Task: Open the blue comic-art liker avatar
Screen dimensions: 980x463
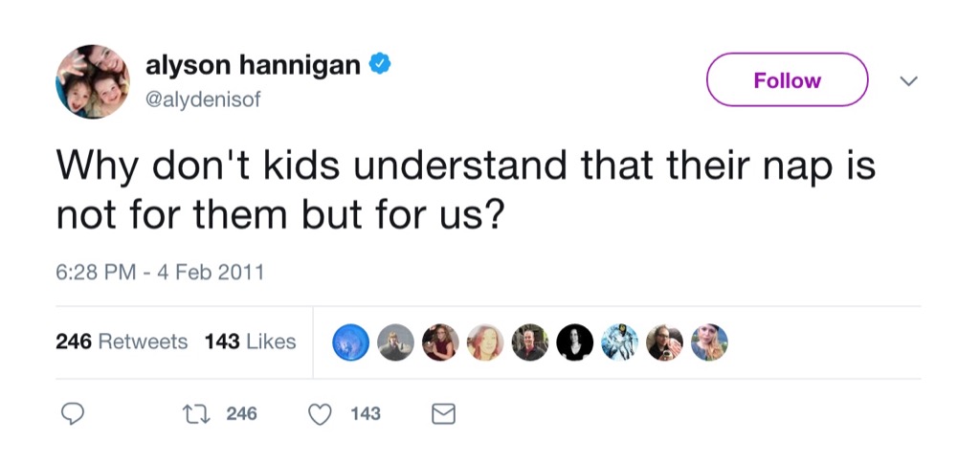Action: 619,342
